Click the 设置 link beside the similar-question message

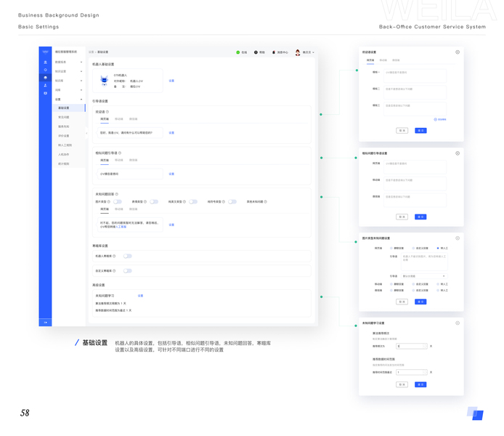(x=171, y=174)
